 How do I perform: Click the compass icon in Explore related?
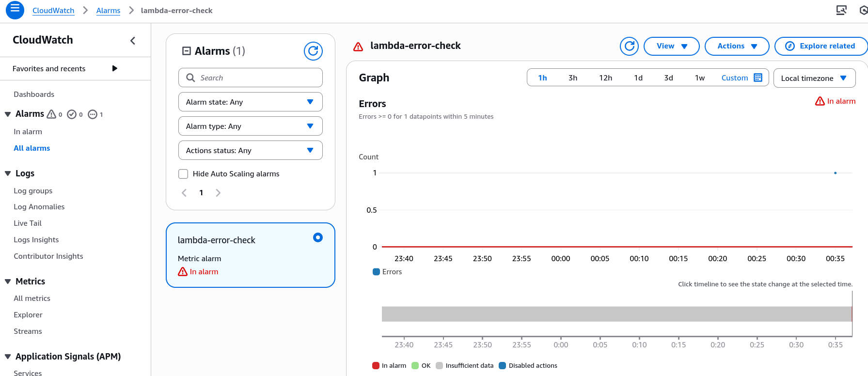(x=790, y=46)
